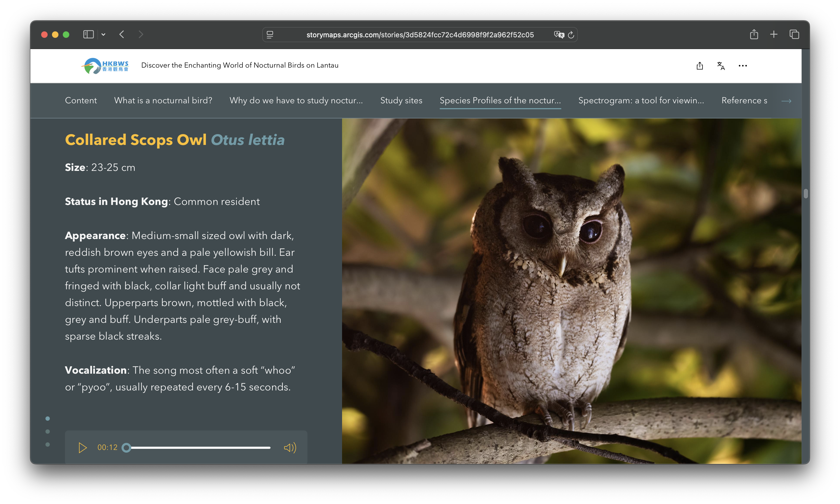This screenshot has width=840, height=504.
Task: Switch to the Content section
Action: pos(81,101)
